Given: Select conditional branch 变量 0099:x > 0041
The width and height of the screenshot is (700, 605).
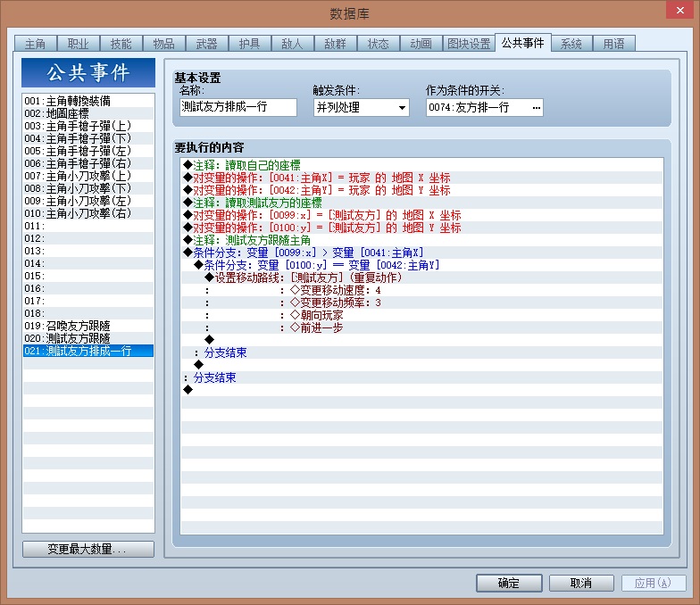Looking at the screenshot, I should 421,253.
